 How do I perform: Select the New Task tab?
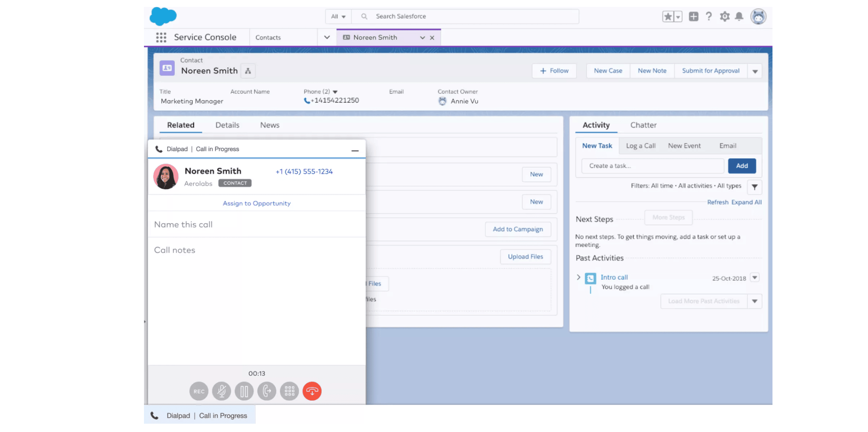click(x=597, y=146)
